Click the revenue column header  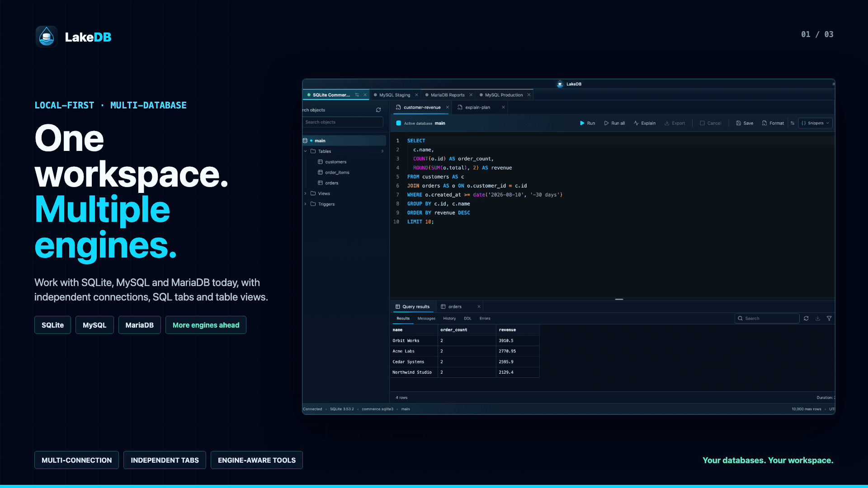518,330
